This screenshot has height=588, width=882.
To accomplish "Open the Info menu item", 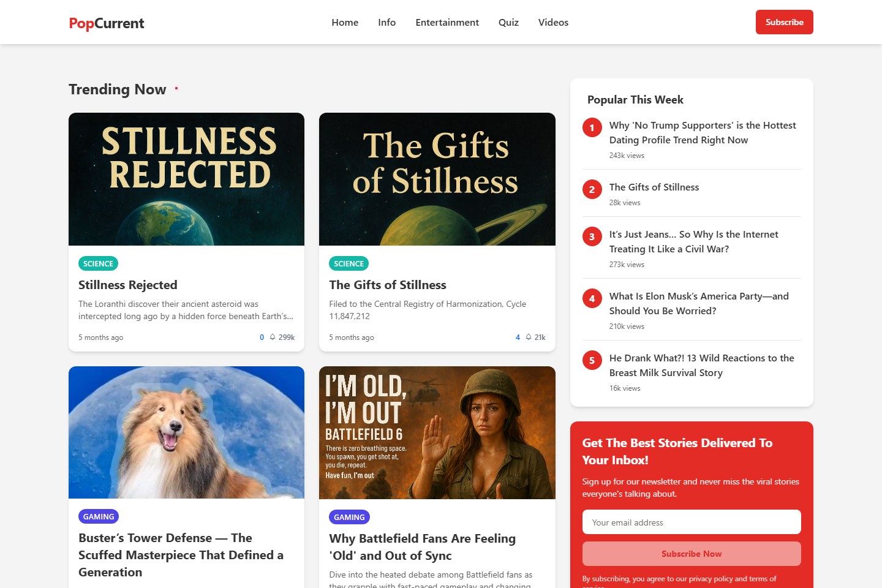I will (386, 22).
